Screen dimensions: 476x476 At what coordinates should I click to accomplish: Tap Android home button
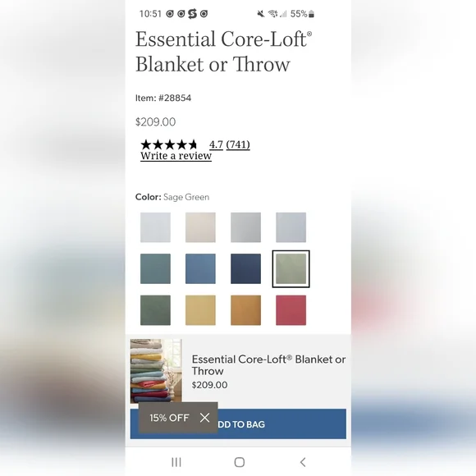239,462
